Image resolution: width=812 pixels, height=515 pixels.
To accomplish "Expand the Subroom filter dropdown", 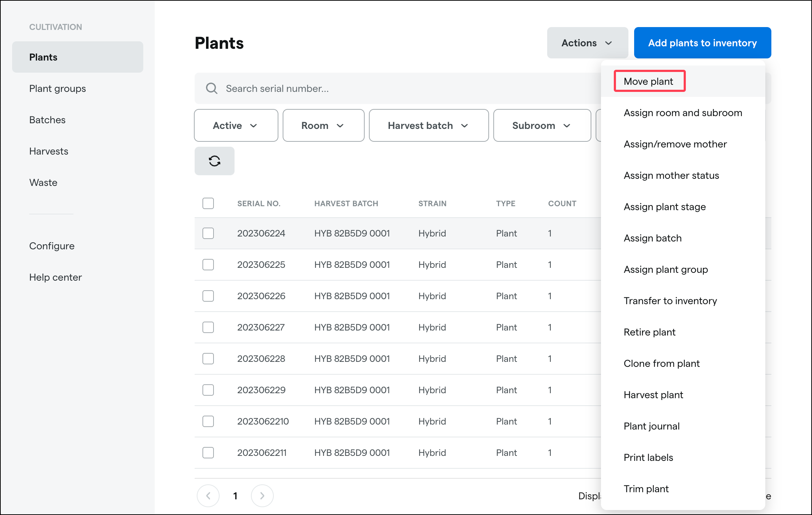I will [542, 125].
